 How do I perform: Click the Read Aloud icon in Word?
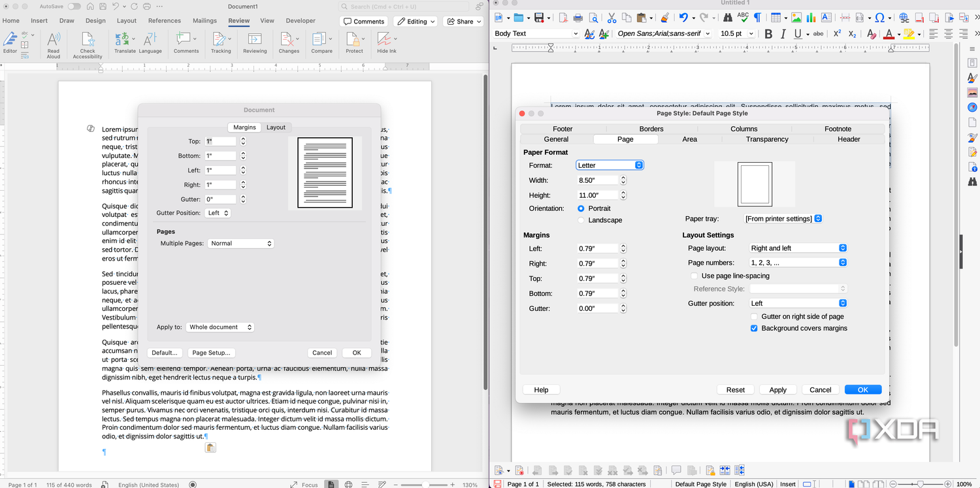pyautogui.click(x=54, y=41)
